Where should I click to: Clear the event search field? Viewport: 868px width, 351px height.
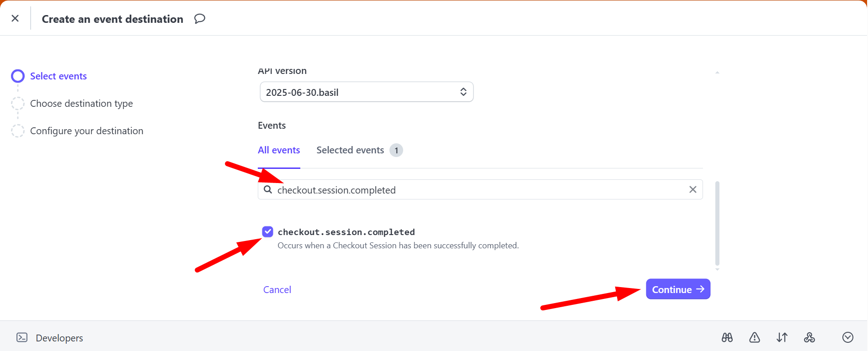point(692,189)
